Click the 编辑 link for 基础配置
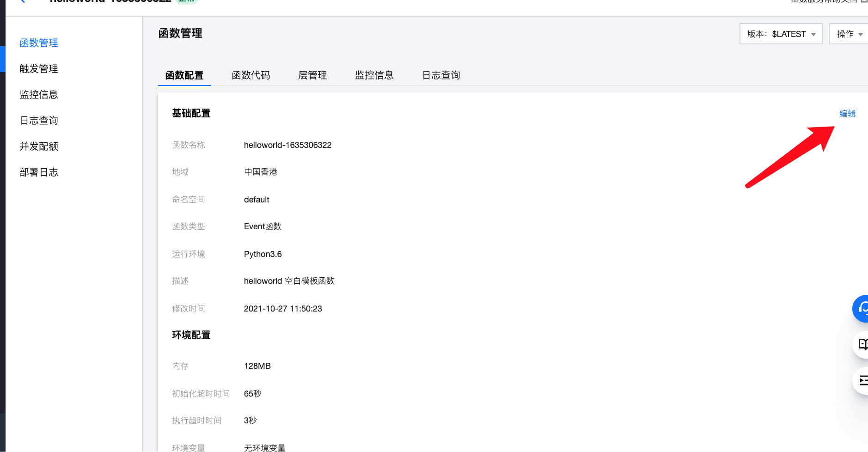868x452 pixels. point(847,114)
